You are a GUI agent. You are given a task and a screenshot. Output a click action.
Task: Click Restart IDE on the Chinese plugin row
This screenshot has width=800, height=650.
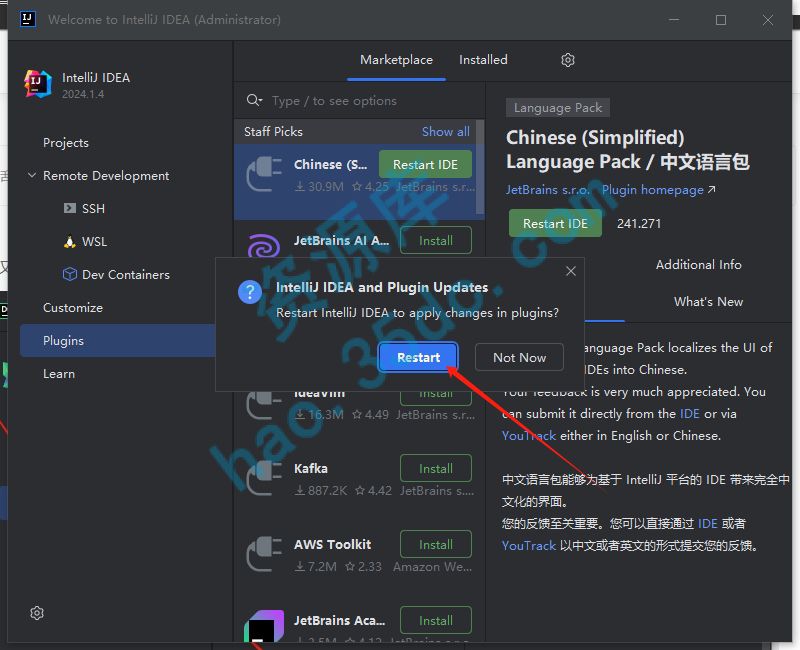tap(425, 164)
